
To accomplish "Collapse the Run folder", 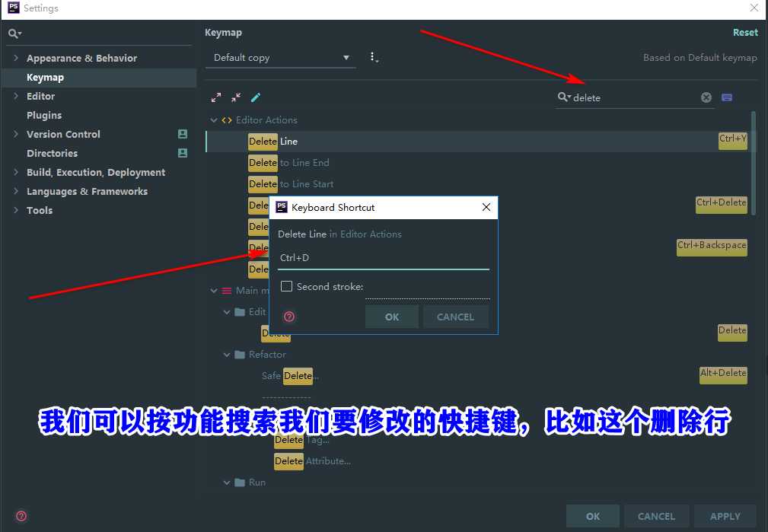I will tap(226, 483).
